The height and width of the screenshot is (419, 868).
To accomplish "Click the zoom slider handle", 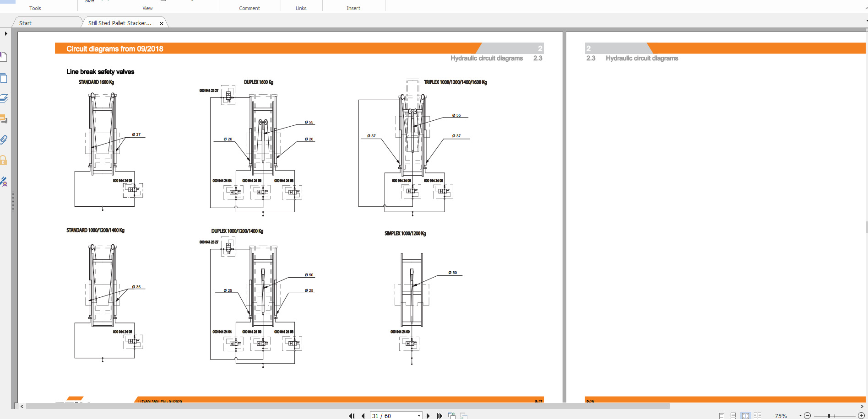I will (829, 416).
